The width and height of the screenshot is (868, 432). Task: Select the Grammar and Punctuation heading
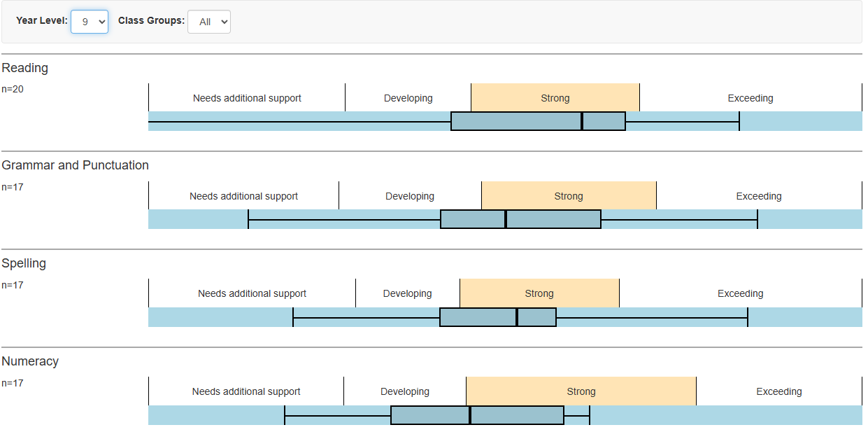pyautogui.click(x=75, y=165)
